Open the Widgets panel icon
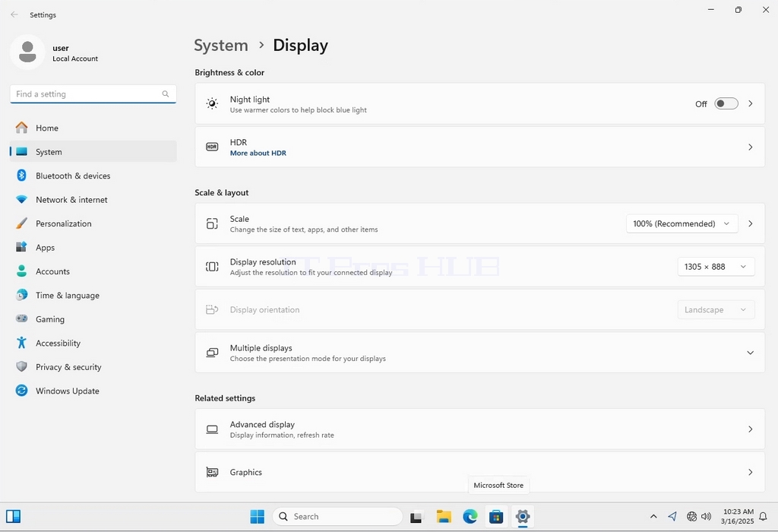Image resolution: width=778 pixels, height=532 pixels. point(14,517)
